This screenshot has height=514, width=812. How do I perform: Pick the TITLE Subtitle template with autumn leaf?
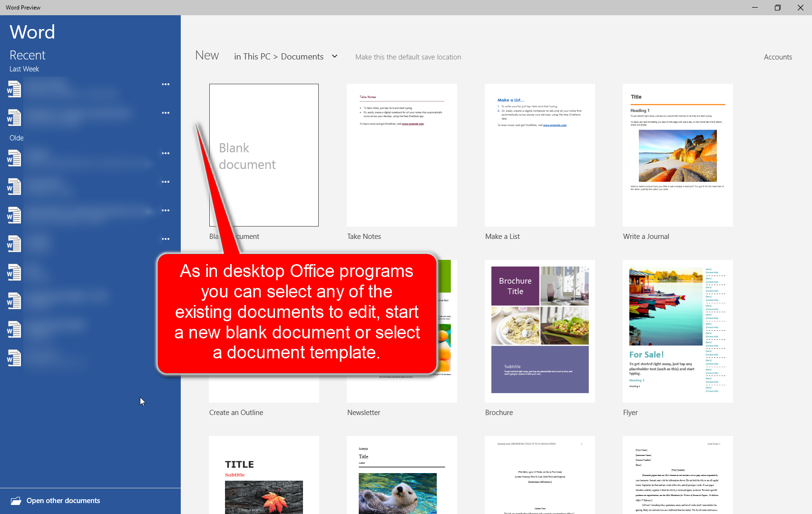click(x=264, y=475)
